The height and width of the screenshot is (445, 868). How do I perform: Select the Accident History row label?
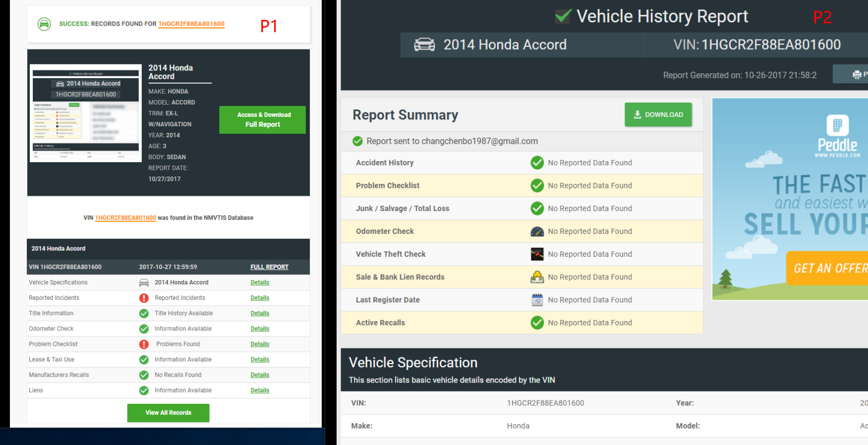click(385, 163)
